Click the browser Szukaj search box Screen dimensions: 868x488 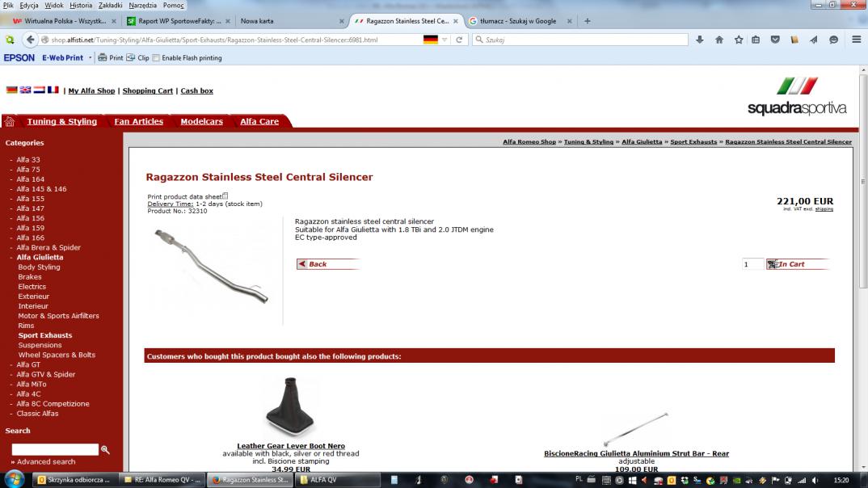pos(580,40)
